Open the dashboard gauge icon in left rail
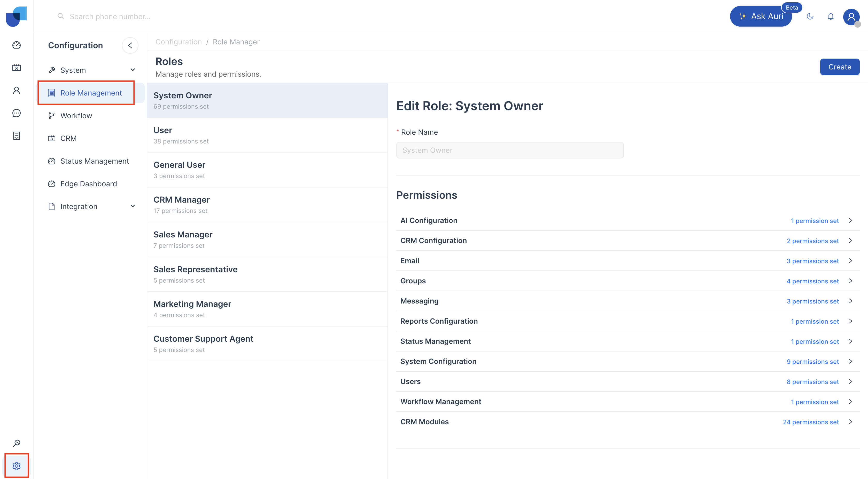Viewport: 868px width, 479px height. coord(17,45)
